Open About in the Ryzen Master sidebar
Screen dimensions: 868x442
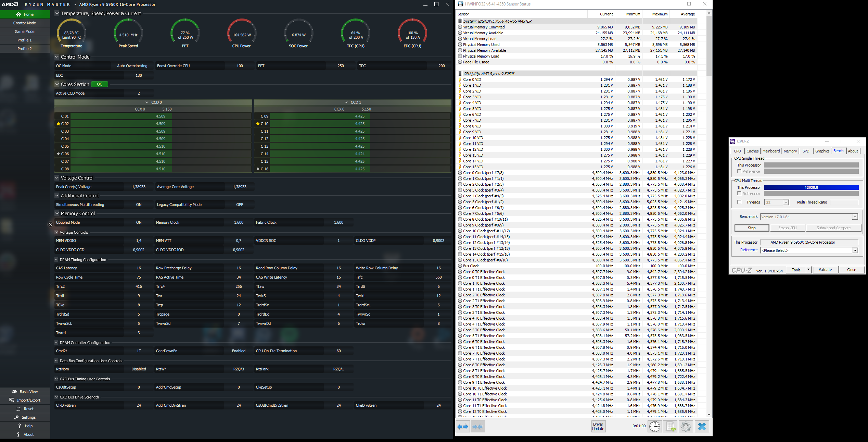[25, 434]
